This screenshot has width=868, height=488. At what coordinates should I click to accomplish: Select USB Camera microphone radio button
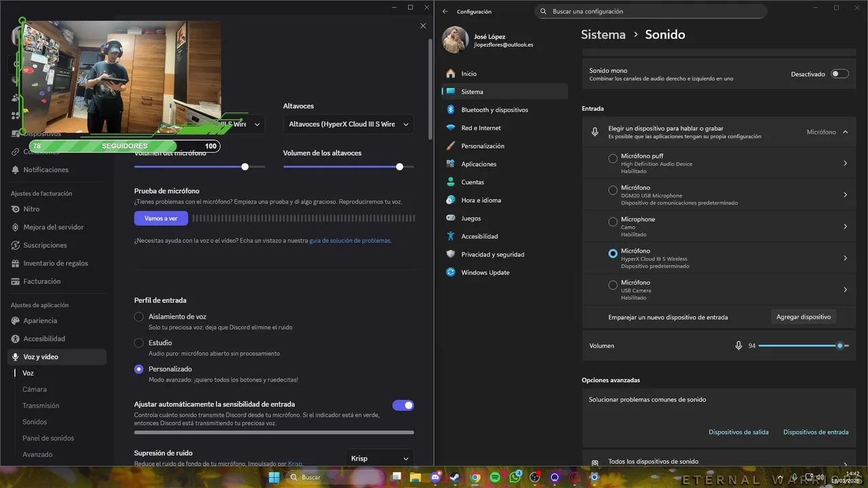613,285
